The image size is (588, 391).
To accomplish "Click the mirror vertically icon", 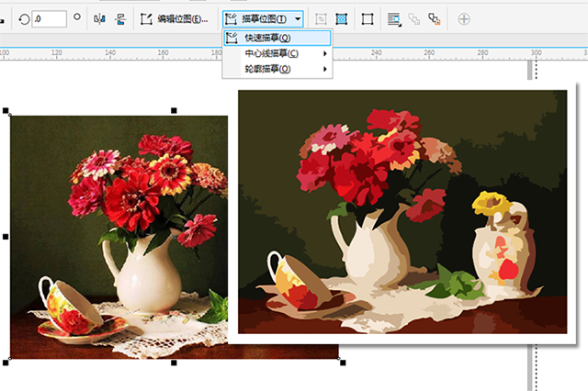I will (119, 18).
